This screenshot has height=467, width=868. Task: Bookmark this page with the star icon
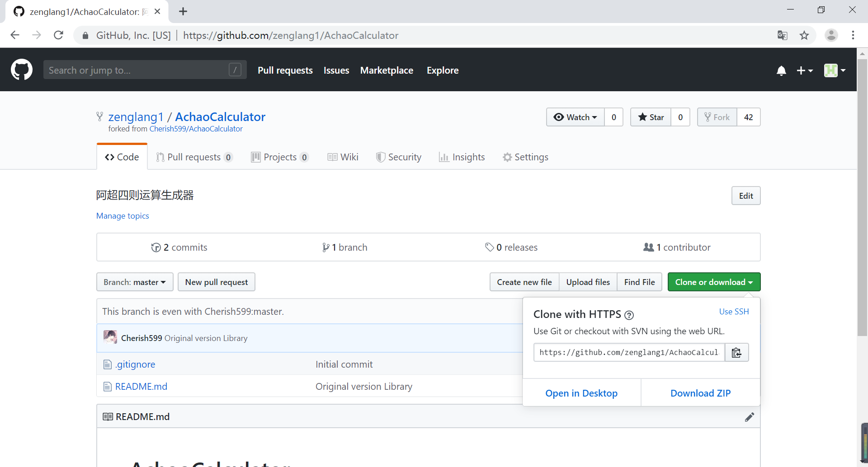tap(804, 35)
